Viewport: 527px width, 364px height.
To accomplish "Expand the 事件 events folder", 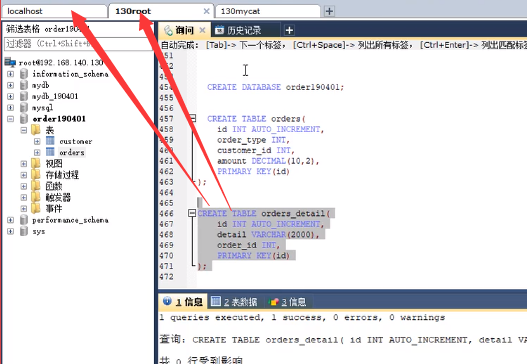I will pyautogui.click(x=24, y=209).
